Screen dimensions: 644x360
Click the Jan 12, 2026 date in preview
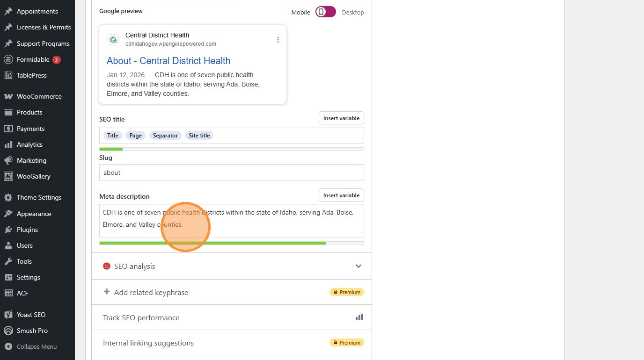click(x=126, y=75)
